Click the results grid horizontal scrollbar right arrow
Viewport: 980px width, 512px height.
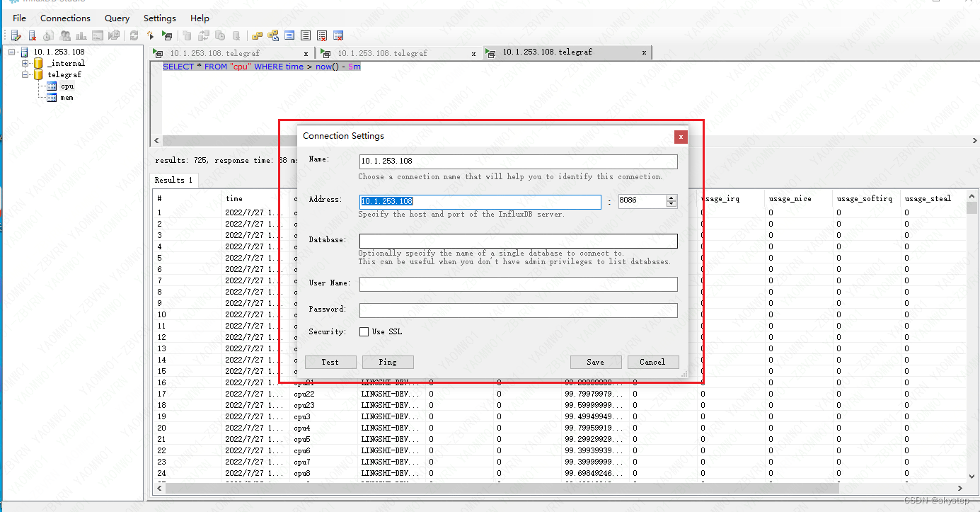[x=960, y=488]
